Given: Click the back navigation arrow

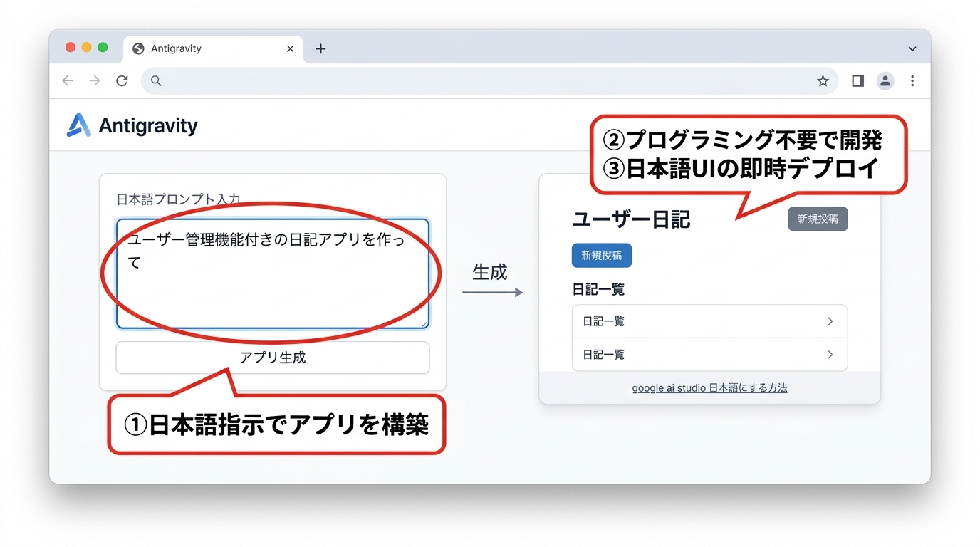Looking at the screenshot, I should click(68, 80).
